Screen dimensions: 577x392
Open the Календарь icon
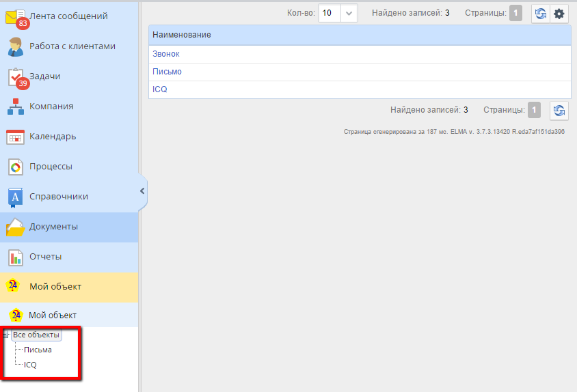click(x=15, y=137)
